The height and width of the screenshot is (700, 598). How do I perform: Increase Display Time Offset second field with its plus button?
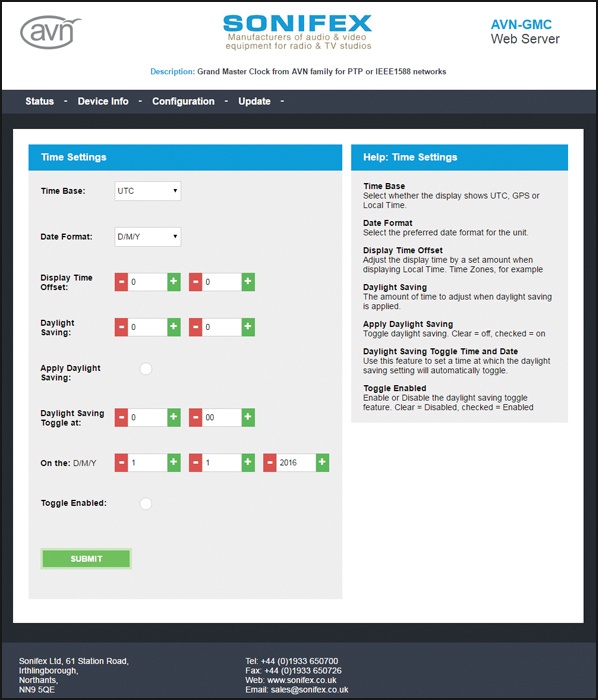248,282
